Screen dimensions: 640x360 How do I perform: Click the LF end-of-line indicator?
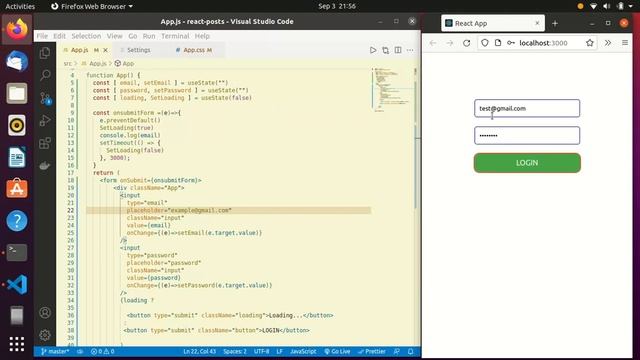(x=280, y=351)
